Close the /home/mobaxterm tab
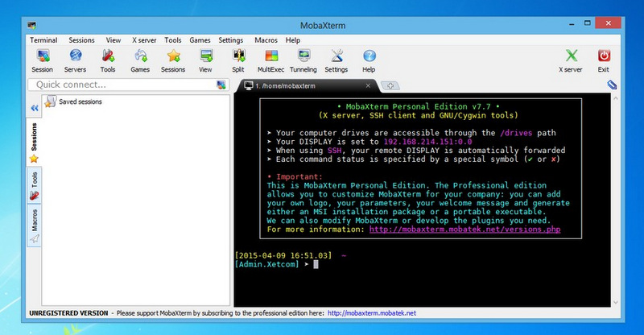The width and height of the screenshot is (644, 335). (368, 85)
